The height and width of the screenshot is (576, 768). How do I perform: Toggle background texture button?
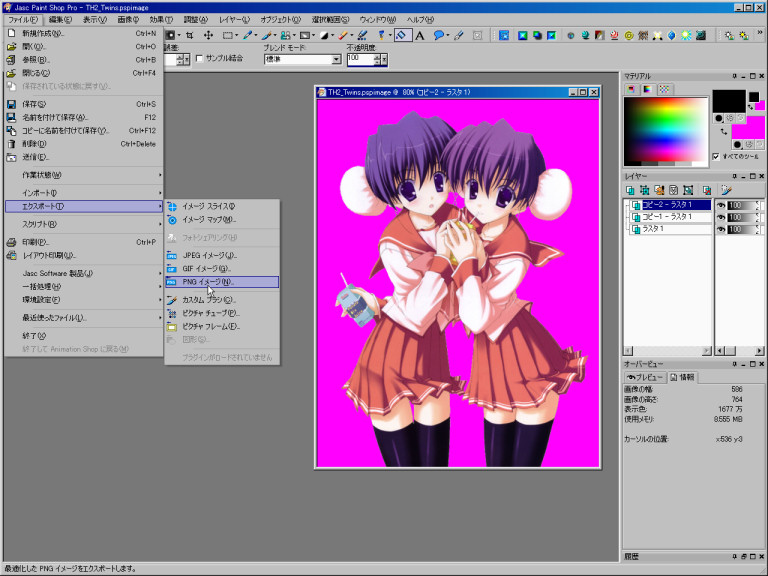[x=749, y=144]
